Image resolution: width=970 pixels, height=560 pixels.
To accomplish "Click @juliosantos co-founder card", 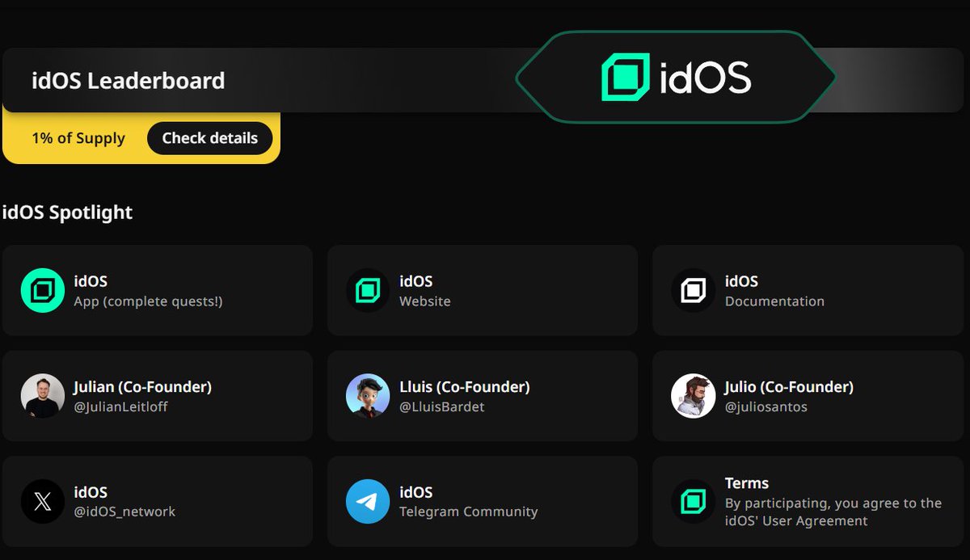I will [x=808, y=396].
